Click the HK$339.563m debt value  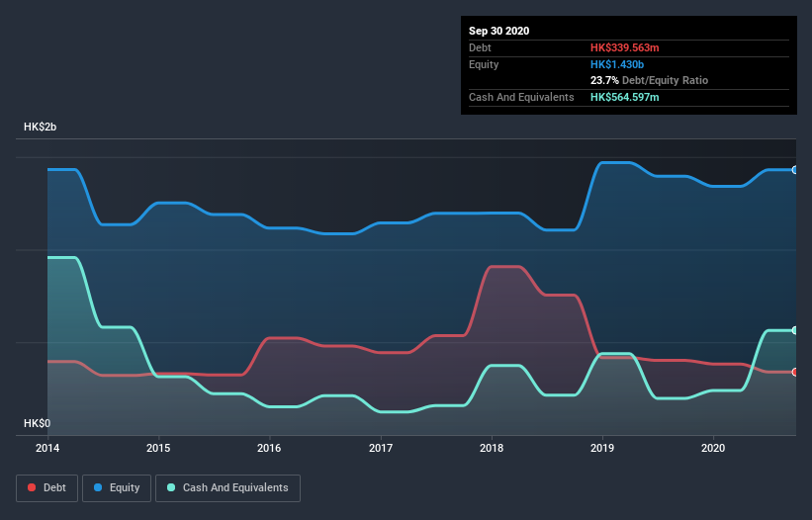click(624, 47)
